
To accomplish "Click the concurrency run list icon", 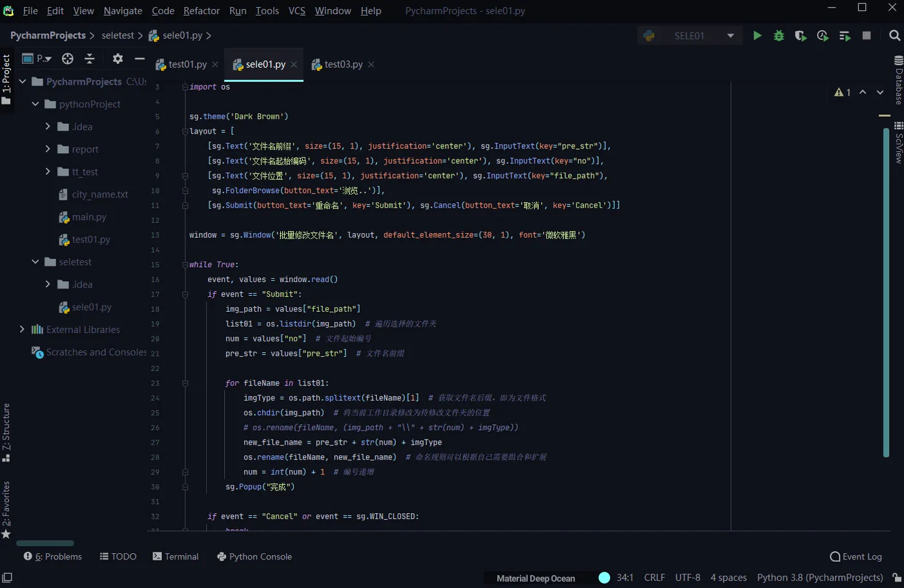I will [845, 35].
